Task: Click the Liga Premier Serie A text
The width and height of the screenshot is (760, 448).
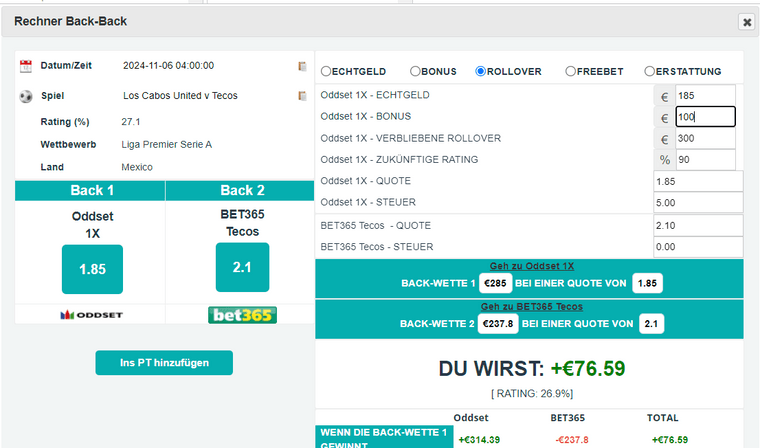Action: [166, 144]
